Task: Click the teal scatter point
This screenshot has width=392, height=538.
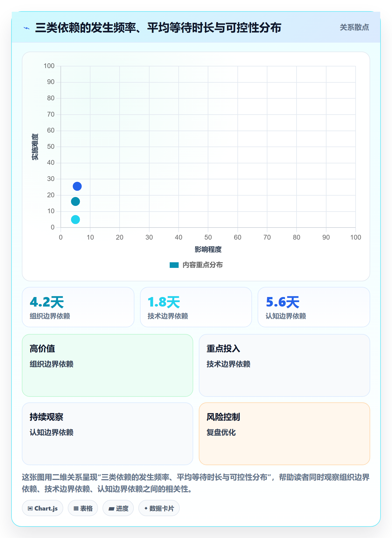Action: point(75,201)
